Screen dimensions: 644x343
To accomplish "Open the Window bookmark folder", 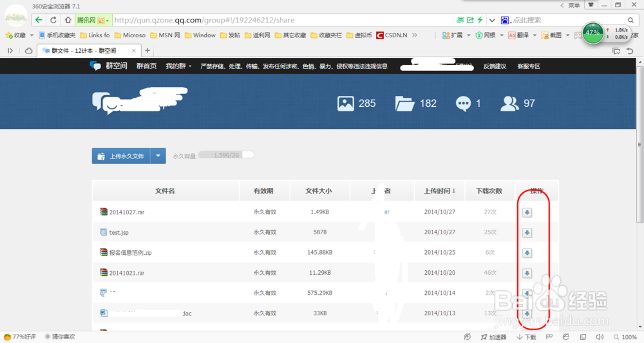I will (200, 35).
